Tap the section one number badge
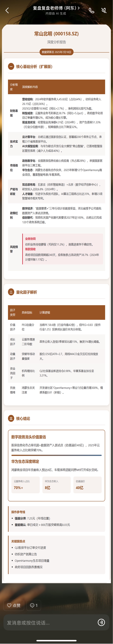 [11, 66]
